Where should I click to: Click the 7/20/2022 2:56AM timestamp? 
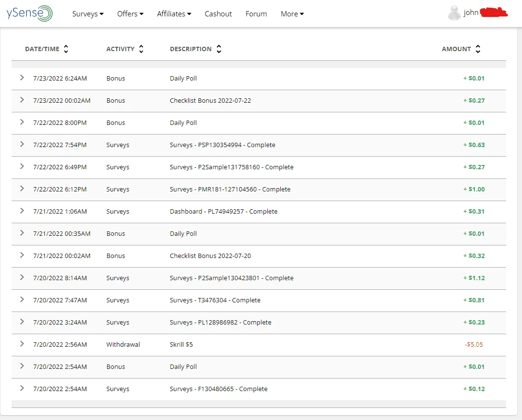click(60, 344)
